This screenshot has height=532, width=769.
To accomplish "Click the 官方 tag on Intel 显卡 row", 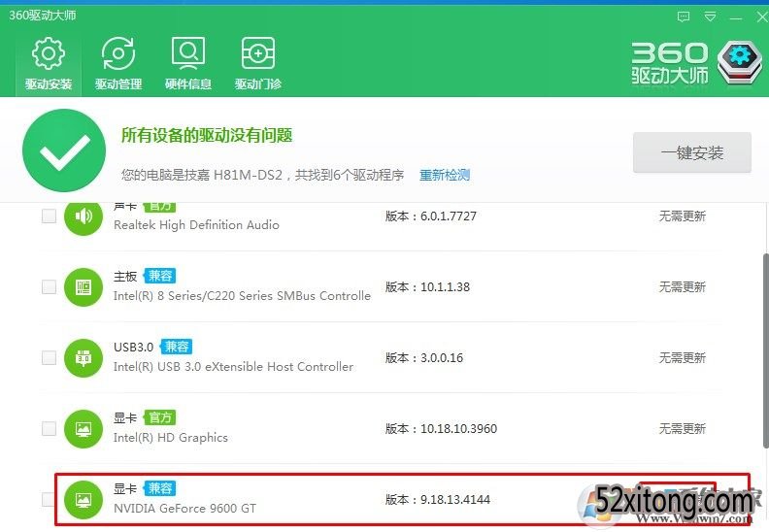I will (160, 417).
